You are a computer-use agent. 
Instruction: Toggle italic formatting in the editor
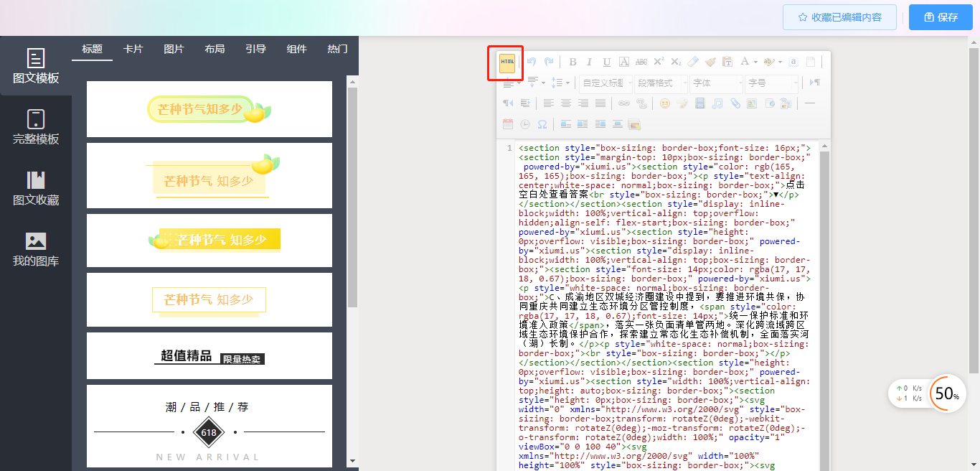pos(589,62)
